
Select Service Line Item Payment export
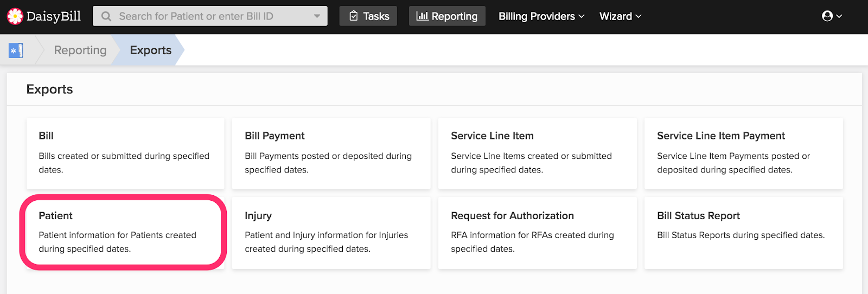[x=743, y=154]
